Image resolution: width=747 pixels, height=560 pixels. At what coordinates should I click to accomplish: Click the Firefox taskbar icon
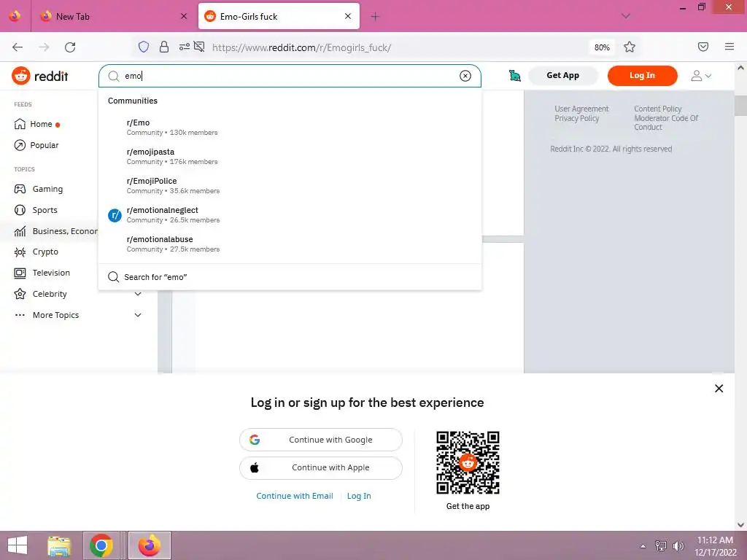pos(149,545)
